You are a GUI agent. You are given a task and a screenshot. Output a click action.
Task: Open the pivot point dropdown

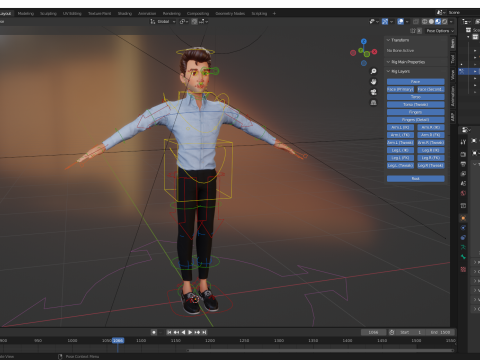tap(184, 21)
